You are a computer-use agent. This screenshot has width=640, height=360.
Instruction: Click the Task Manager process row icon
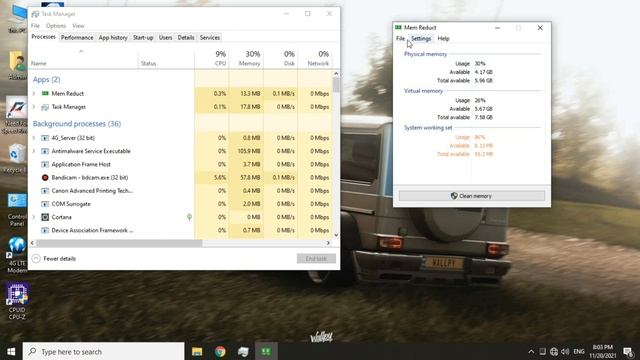point(45,107)
